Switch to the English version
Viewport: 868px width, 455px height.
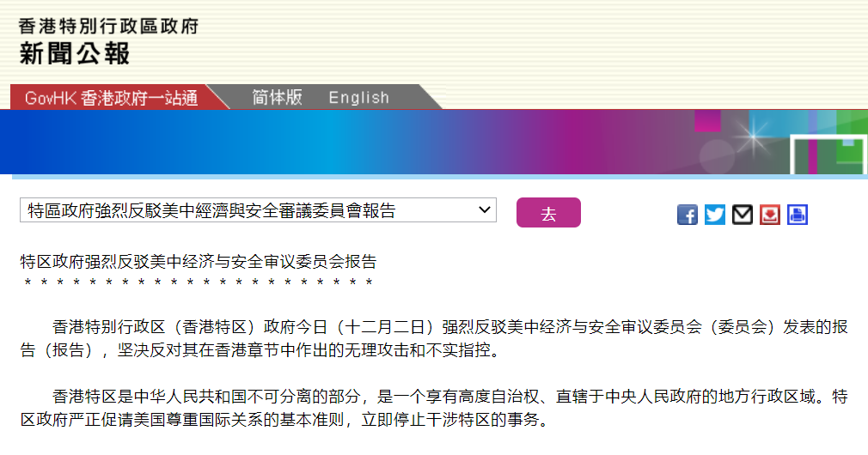358,98
